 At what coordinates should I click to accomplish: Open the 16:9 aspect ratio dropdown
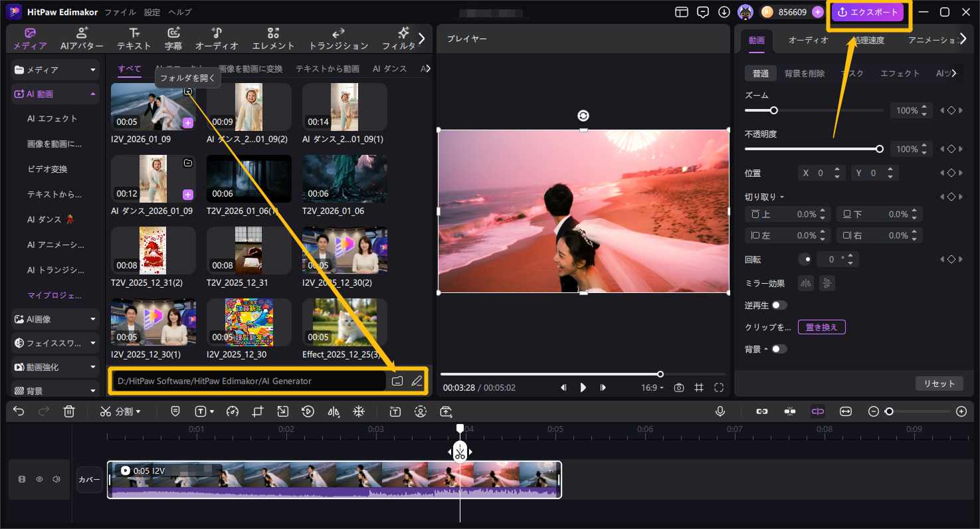coord(652,387)
